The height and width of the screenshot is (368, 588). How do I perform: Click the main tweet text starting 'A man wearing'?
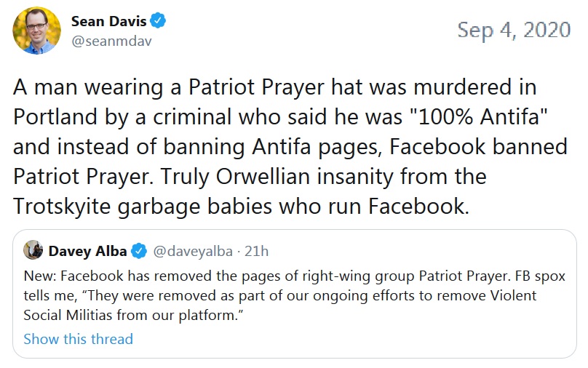point(290,146)
